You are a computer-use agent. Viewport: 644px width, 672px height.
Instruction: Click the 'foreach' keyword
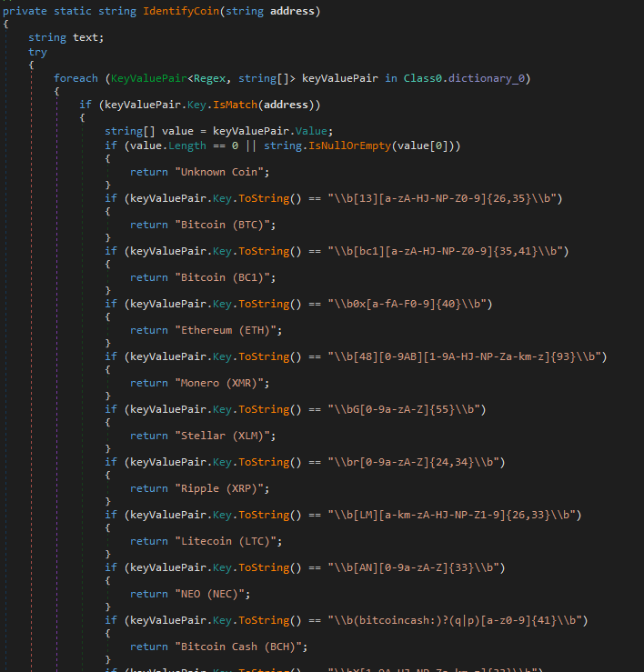tap(75, 78)
